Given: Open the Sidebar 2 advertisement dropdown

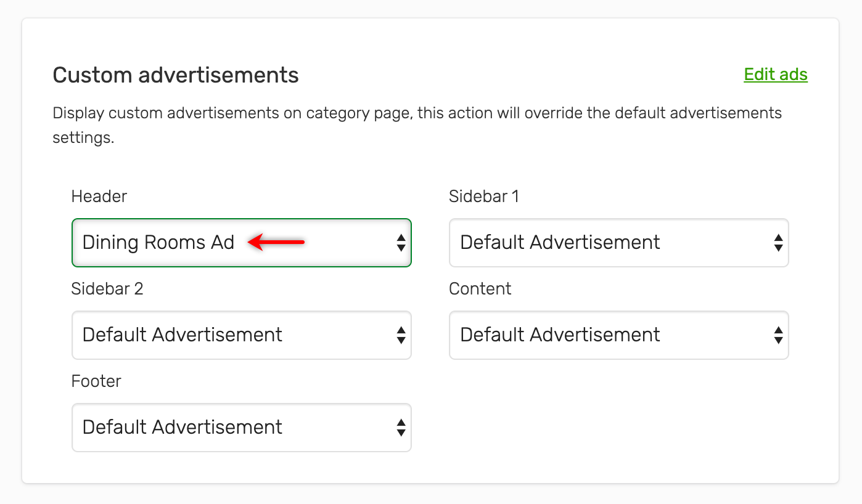Looking at the screenshot, I should 242,335.
